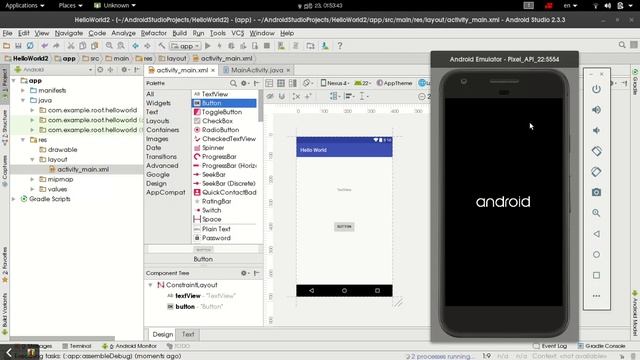Open Gradle Console panel
640x360 pixels.
click(601, 346)
